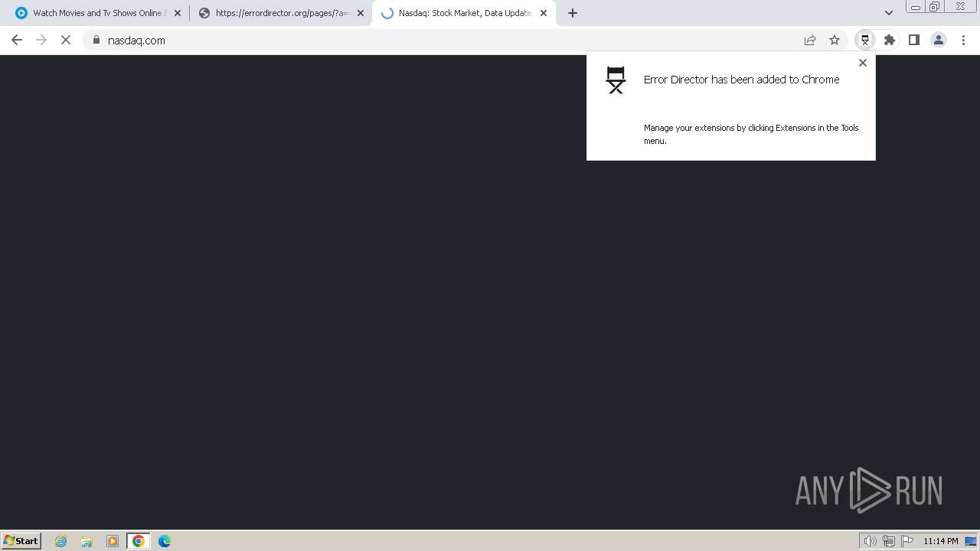
Task: Launch Microsoft Edge from the taskbar
Action: tap(165, 541)
